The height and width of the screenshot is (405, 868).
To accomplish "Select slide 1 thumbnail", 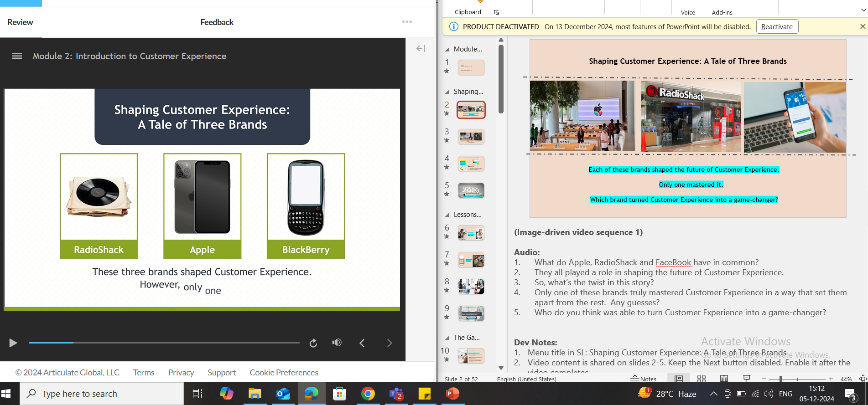I will point(471,67).
